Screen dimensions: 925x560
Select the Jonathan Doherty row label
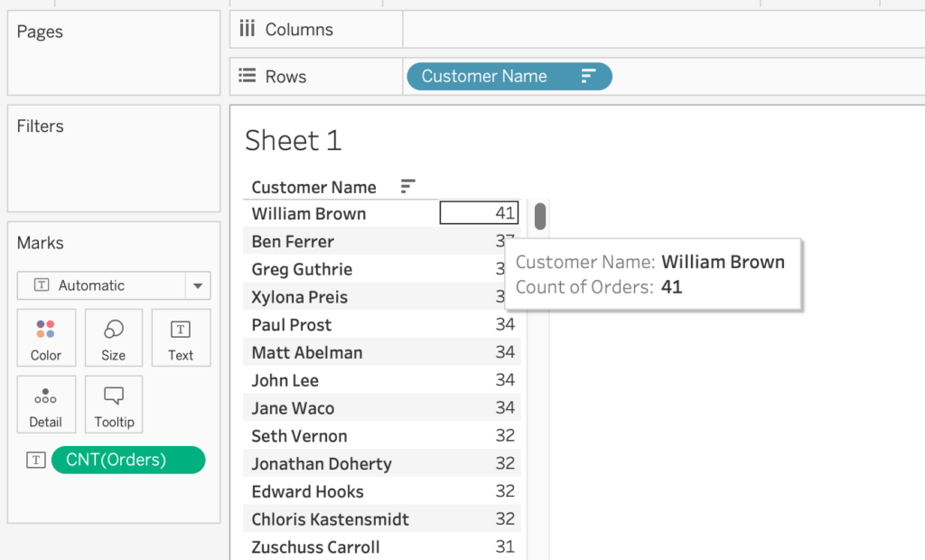click(322, 464)
